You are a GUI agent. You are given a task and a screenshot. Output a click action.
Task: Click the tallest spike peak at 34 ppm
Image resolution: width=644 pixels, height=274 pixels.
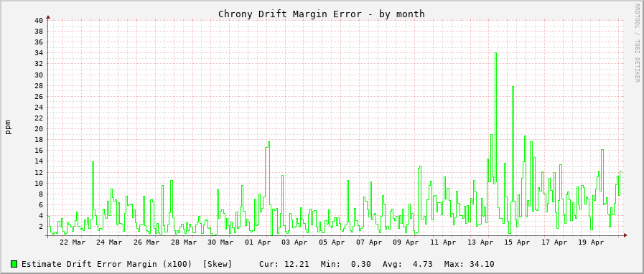[495, 53]
